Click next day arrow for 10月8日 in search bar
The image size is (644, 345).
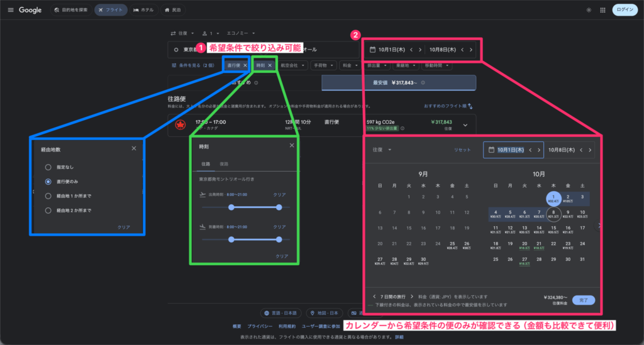(471, 50)
